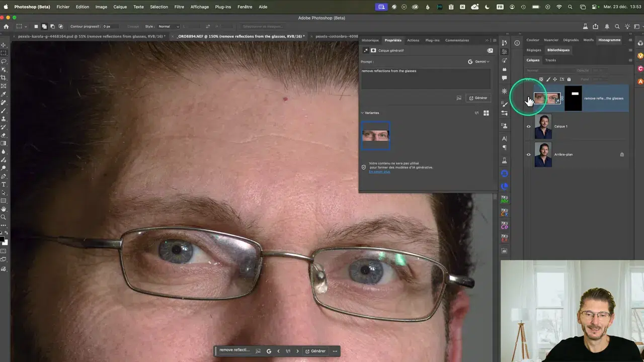The image size is (644, 362).
Task: Collapse the Variantes section
Action: tap(362, 113)
